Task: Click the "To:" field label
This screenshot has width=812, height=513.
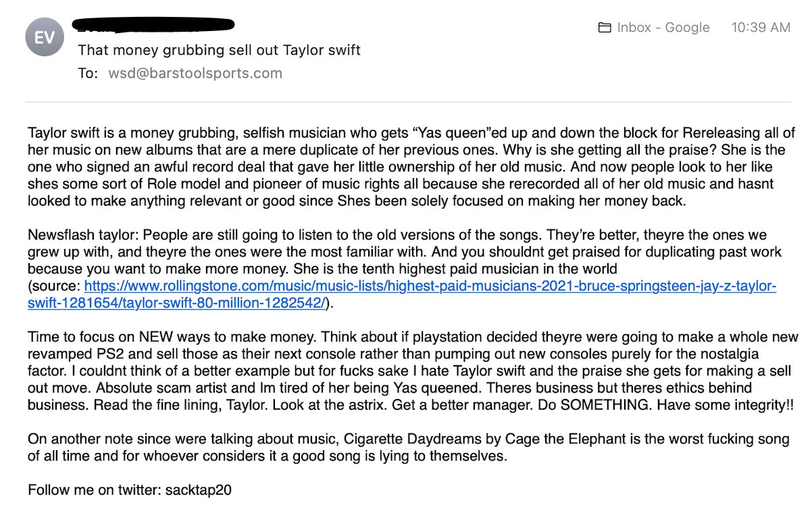Action: coord(88,73)
